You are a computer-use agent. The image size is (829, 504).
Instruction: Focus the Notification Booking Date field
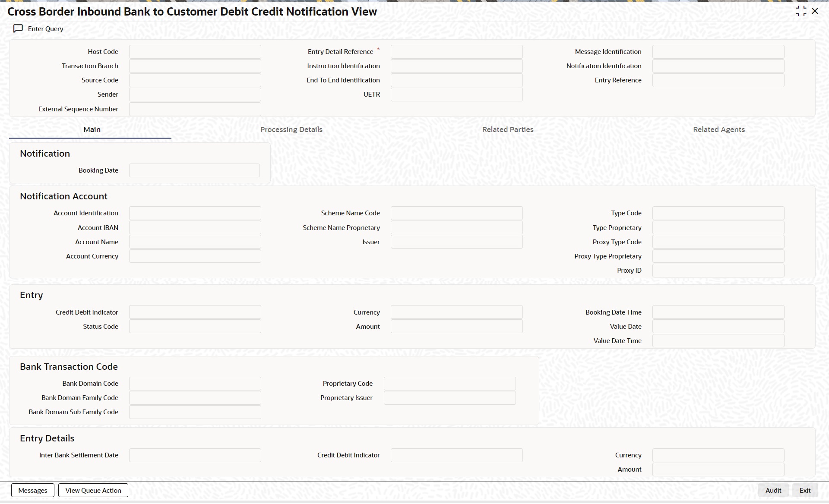194,170
